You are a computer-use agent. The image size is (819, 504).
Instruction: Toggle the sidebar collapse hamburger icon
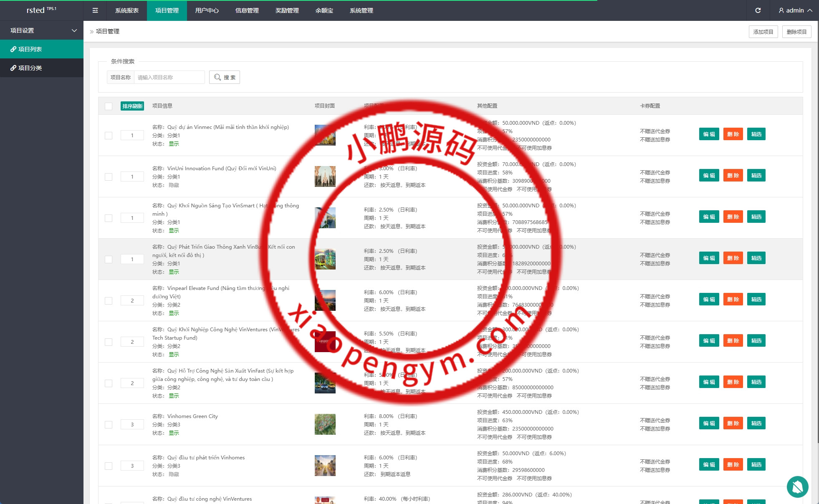[x=95, y=10]
